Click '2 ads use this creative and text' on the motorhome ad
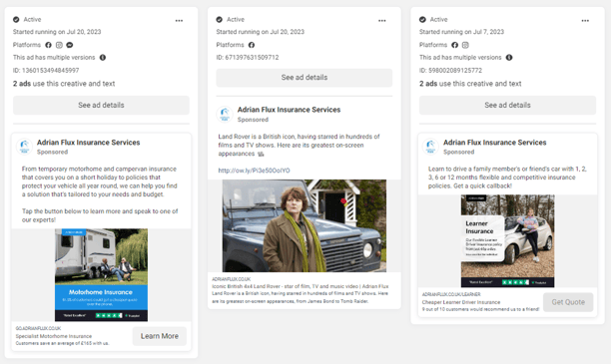611x364 pixels. [x=64, y=84]
